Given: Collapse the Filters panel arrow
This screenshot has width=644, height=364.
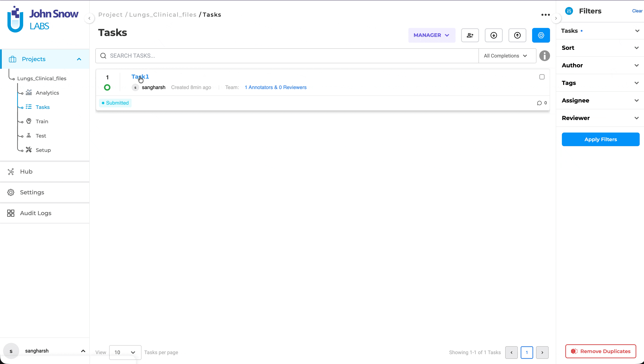Looking at the screenshot, I should (556, 18).
